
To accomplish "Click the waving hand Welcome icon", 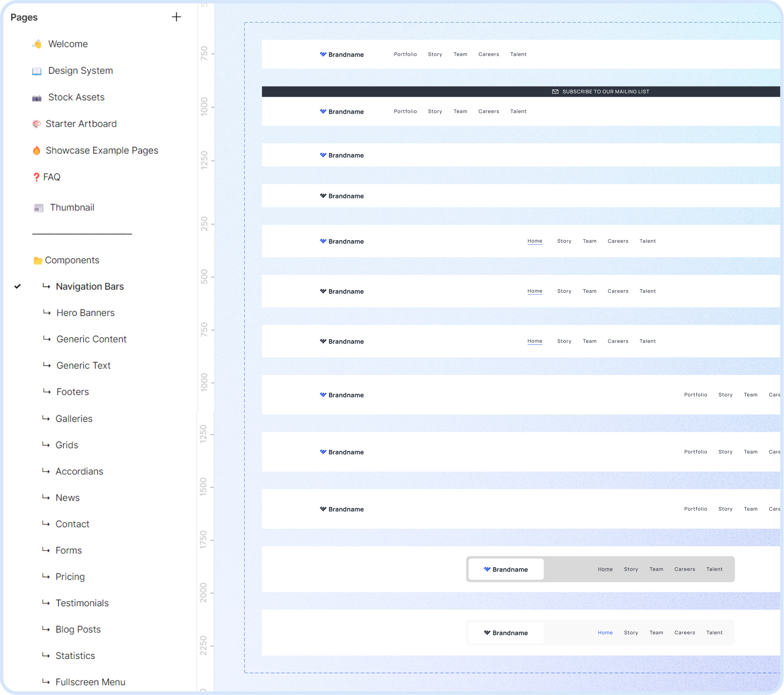I will (x=37, y=44).
